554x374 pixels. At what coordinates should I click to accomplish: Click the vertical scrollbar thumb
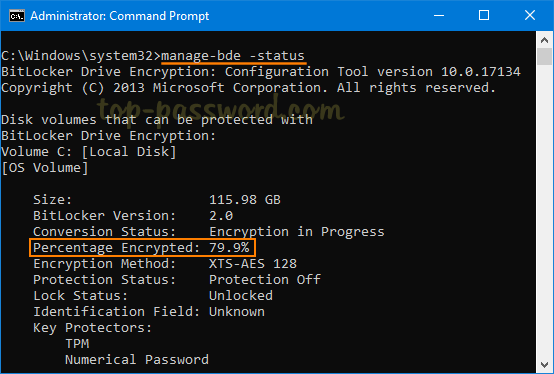click(544, 57)
